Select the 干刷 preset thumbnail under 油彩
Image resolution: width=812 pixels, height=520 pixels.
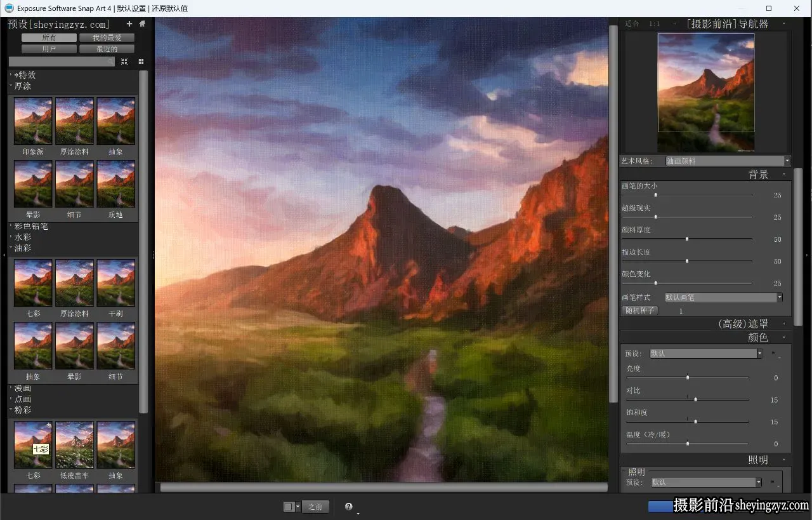coord(115,283)
